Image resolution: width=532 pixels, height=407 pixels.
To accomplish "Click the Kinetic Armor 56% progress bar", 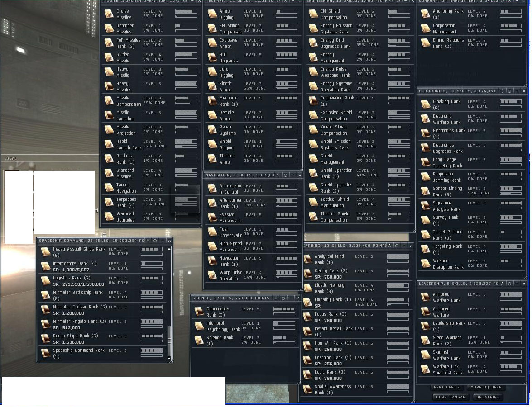I will point(287,89).
